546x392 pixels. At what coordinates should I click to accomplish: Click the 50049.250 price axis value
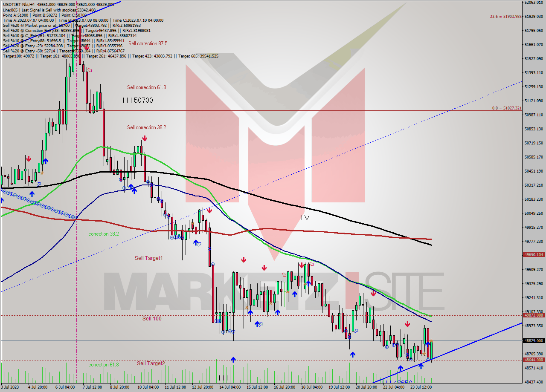click(534, 213)
